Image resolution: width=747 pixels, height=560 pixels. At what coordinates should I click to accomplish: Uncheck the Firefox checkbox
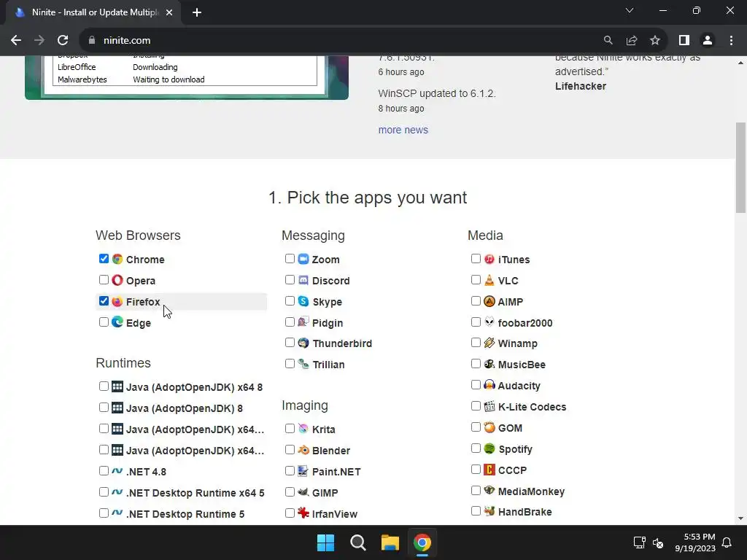click(104, 301)
